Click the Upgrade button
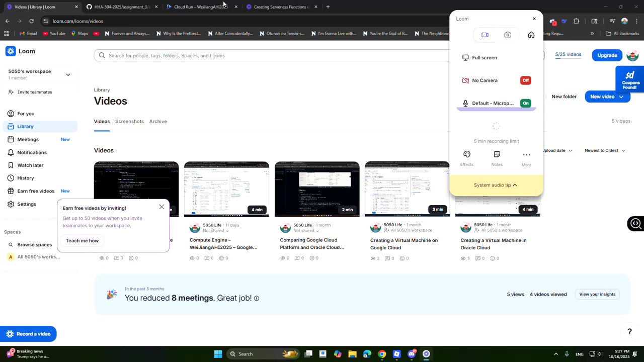This screenshot has height=362, width=644. pyautogui.click(x=607, y=55)
